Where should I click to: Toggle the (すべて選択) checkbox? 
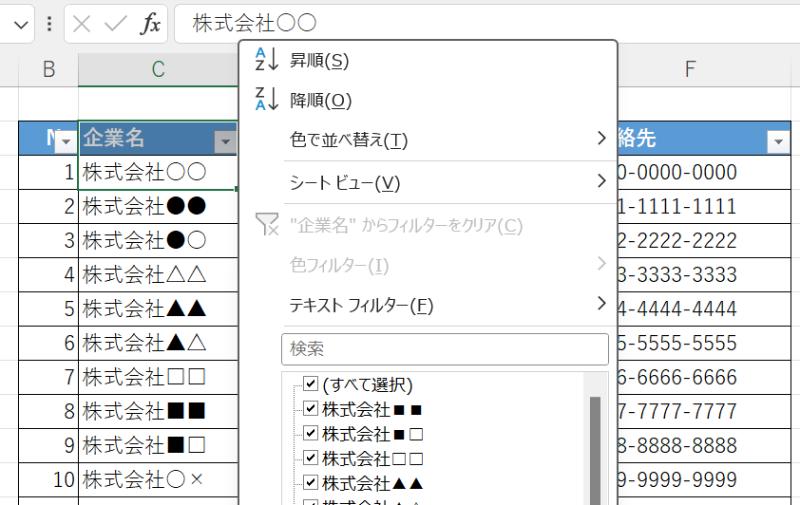310,385
